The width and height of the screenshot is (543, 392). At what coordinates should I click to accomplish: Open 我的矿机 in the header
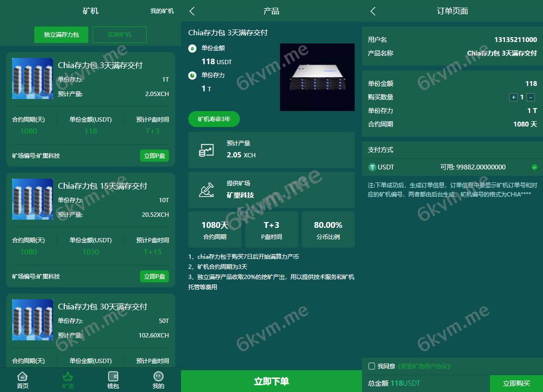point(162,11)
